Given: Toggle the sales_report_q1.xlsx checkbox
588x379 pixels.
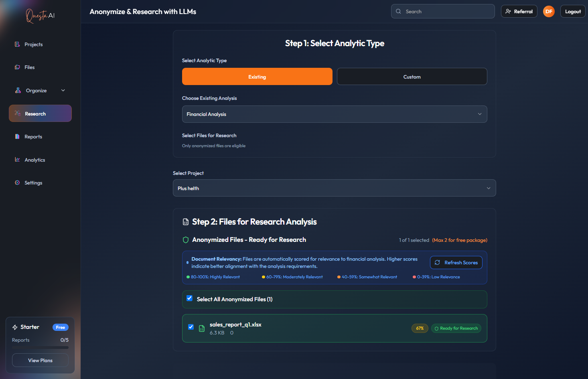Looking at the screenshot, I should tap(191, 327).
